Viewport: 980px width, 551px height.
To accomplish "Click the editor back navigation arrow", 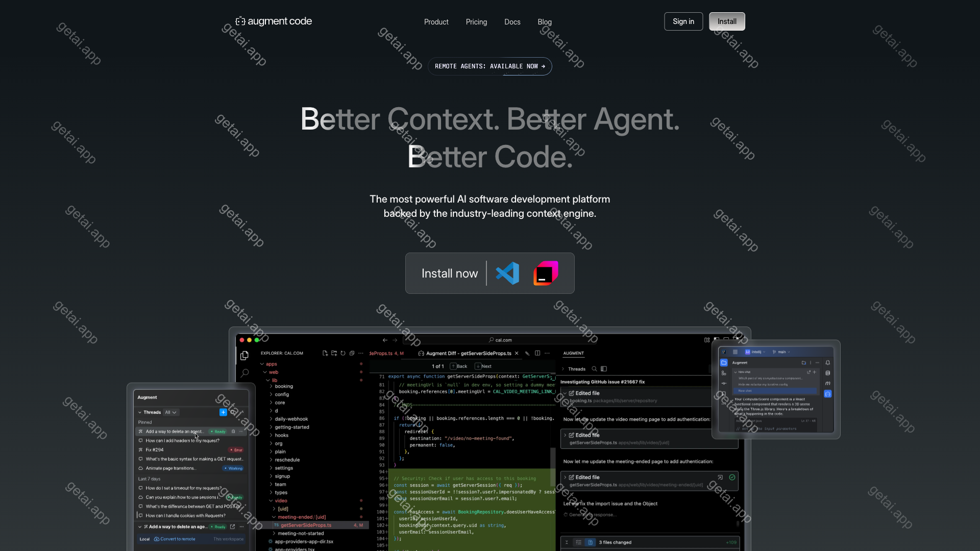I will [385, 340].
